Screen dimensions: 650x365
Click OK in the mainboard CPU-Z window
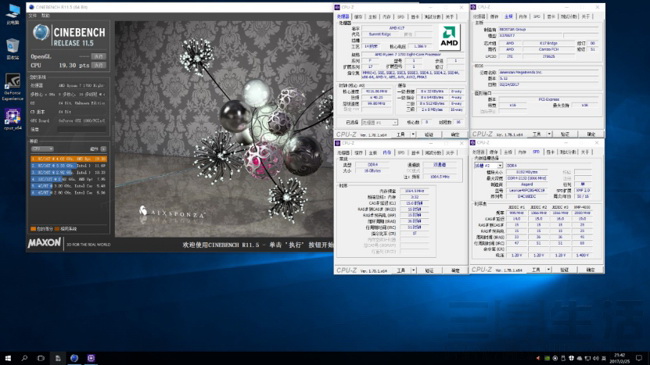(x=591, y=134)
